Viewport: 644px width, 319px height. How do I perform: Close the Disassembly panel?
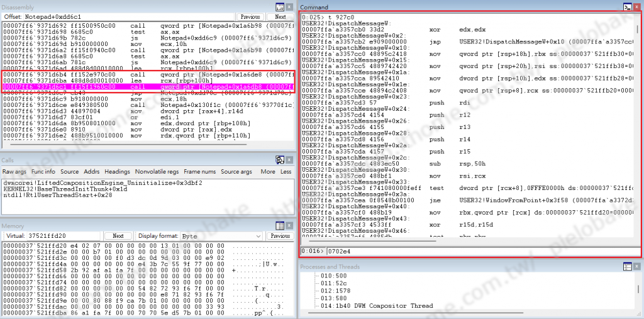tap(290, 7)
